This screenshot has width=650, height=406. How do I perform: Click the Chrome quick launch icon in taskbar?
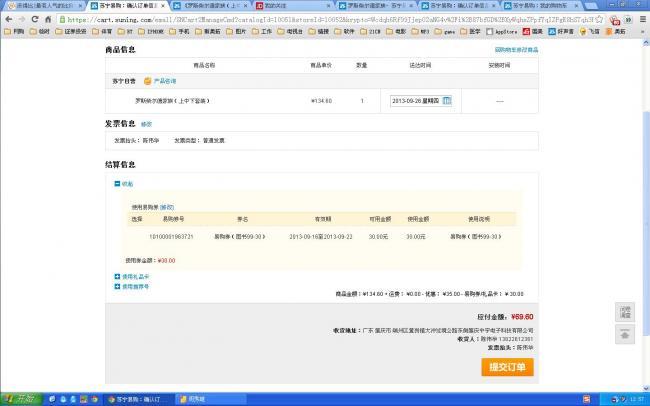pyautogui.click(x=94, y=399)
